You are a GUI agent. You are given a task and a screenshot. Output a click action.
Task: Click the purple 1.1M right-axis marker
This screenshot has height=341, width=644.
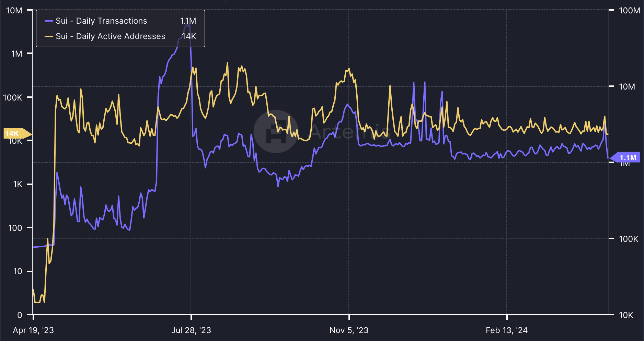(625, 157)
